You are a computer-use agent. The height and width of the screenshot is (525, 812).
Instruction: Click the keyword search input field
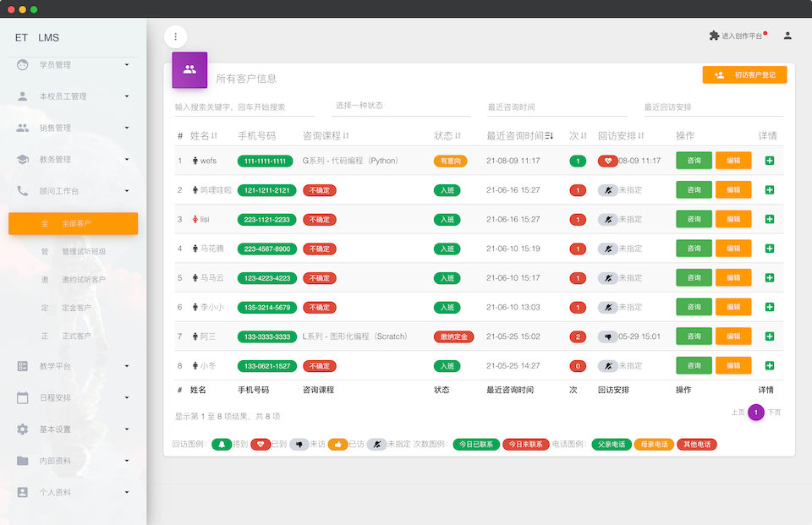(x=244, y=107)
